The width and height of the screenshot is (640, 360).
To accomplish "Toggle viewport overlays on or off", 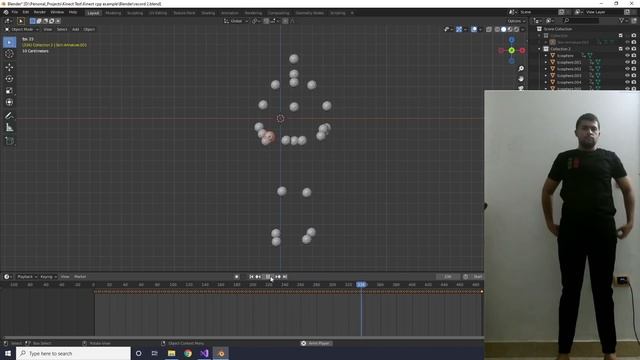I will click(474, 29).
